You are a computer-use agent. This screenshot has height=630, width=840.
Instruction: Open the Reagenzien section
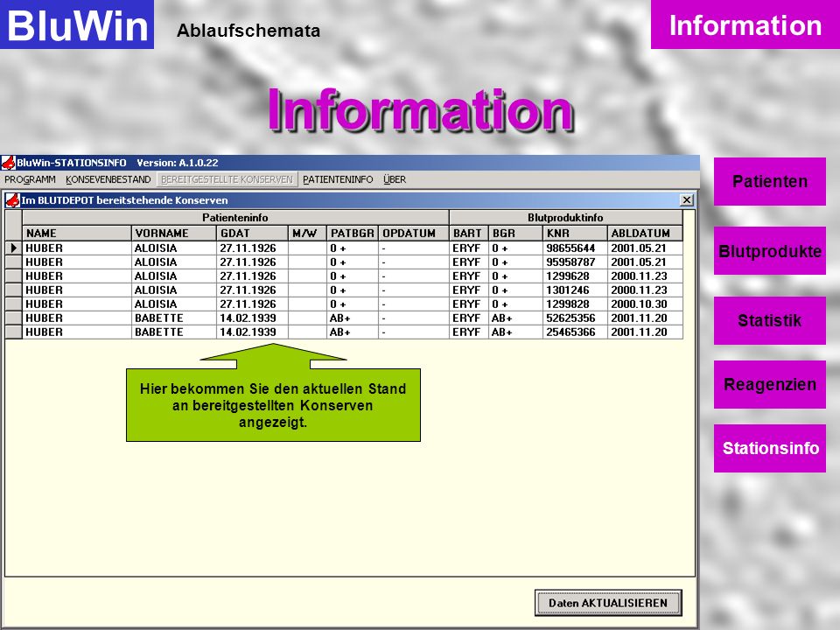click(x=770, y=385)
